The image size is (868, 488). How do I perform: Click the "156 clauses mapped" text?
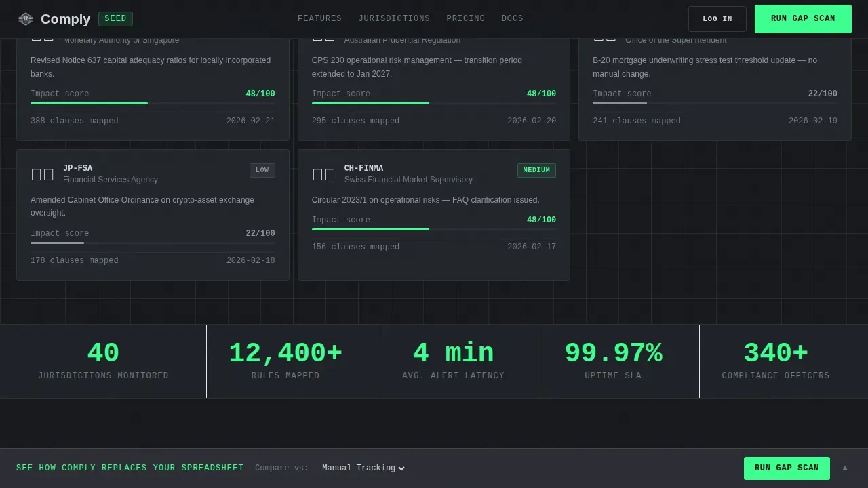[x=355, y=247]
